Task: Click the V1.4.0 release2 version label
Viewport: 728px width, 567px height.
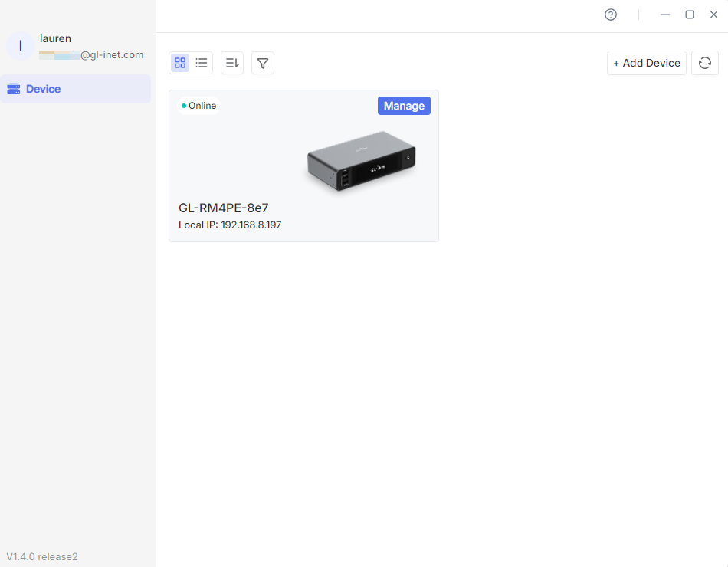Action: 42,556
